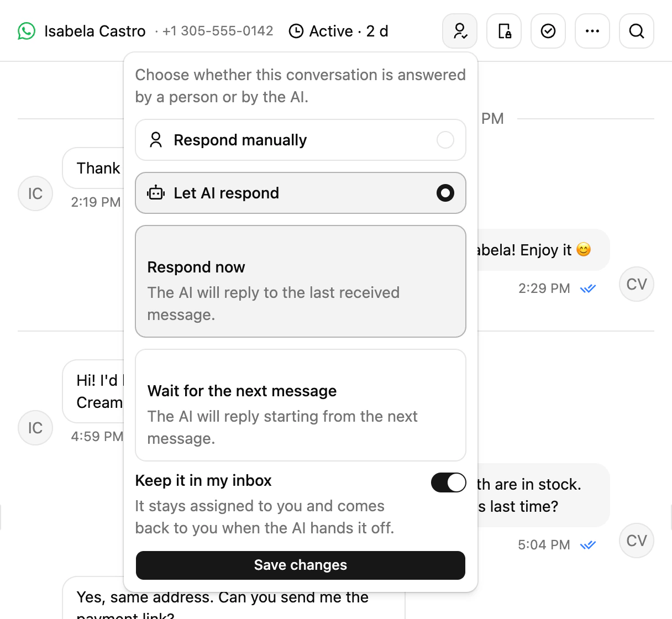Click the 'Enjoy it' outgoing message bubble
This screenshot has height=619, width=672.
[x=543, y=250]
